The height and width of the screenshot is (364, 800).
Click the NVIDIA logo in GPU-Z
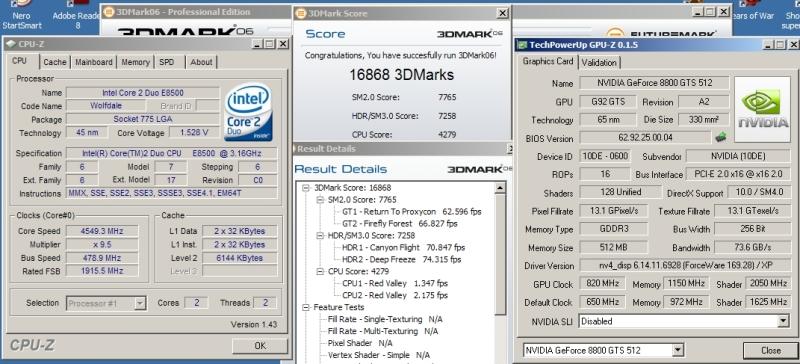coord(764,110)
